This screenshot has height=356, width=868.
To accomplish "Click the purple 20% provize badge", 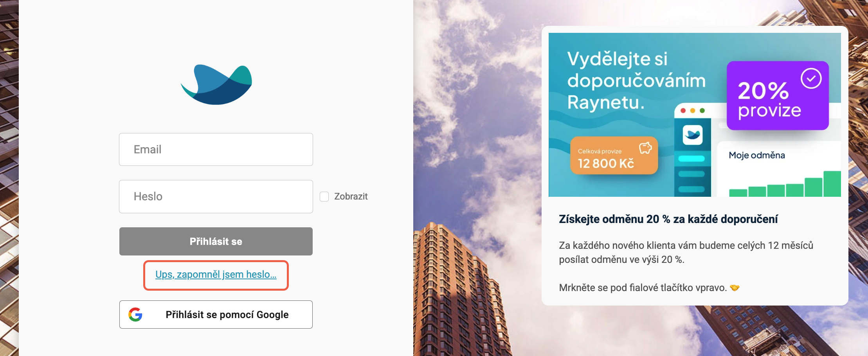I will pyautogui.click(x=778, y=95).
